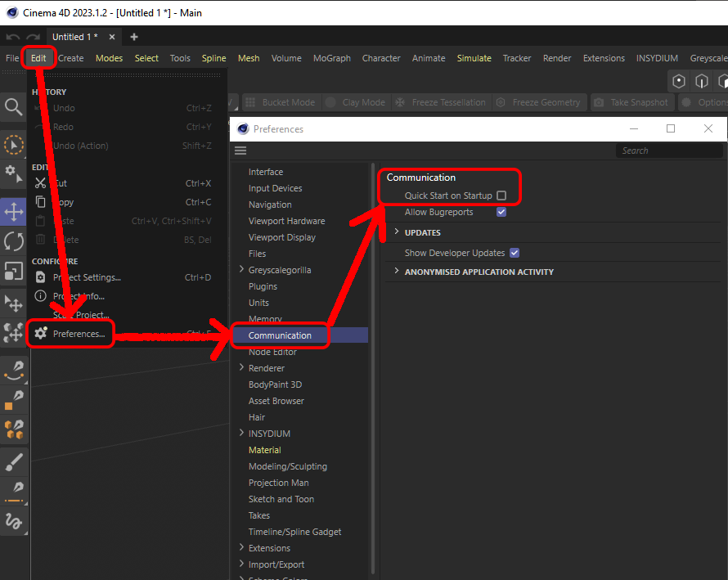Click the Cinema 4D logo in the title bar
728x580 pixels.
pyautogui.click(x=12, y=13)
